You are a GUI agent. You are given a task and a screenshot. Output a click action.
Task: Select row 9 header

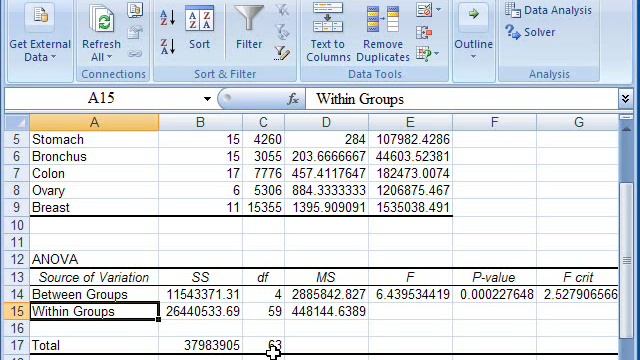point(17,207)
